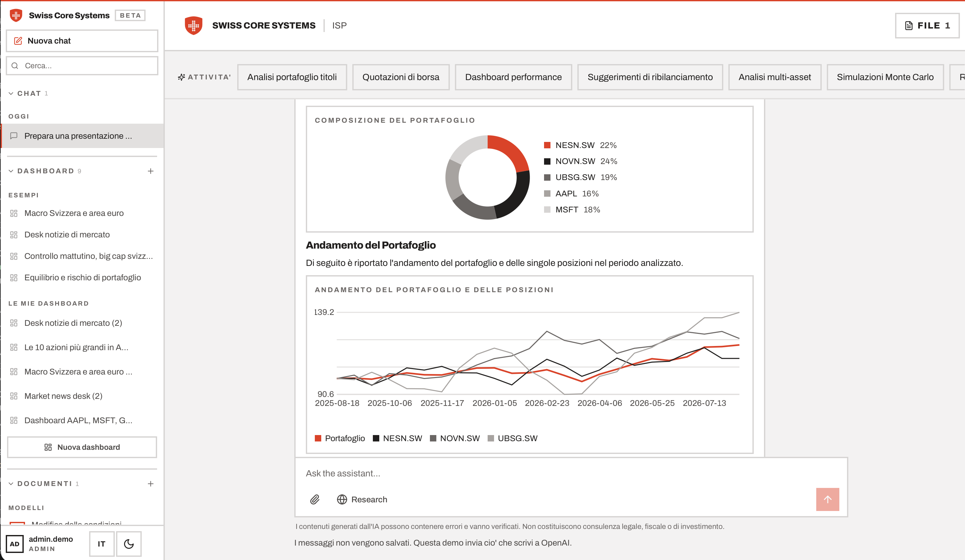Click the dashboard icon next to Macro Svizzera e area euro example

[14, 213]
